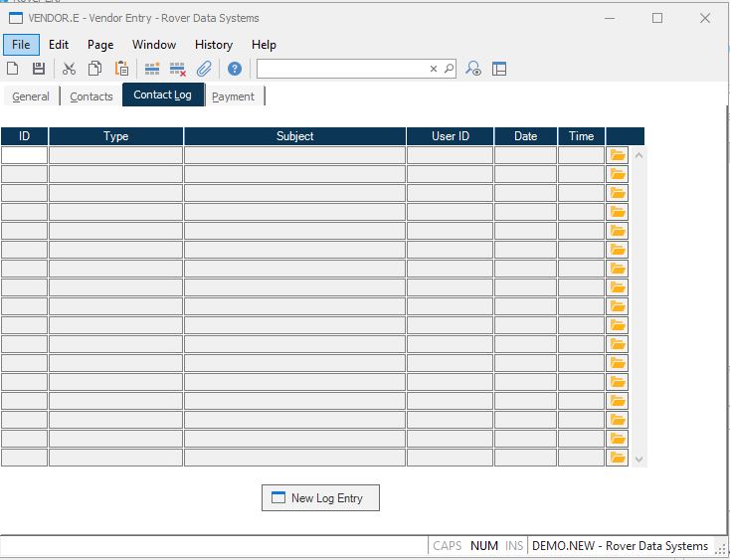The height and width of the screenshot is (560, 730).
Task: Clear the toolbar search box with X
Action: pos(434,69)
